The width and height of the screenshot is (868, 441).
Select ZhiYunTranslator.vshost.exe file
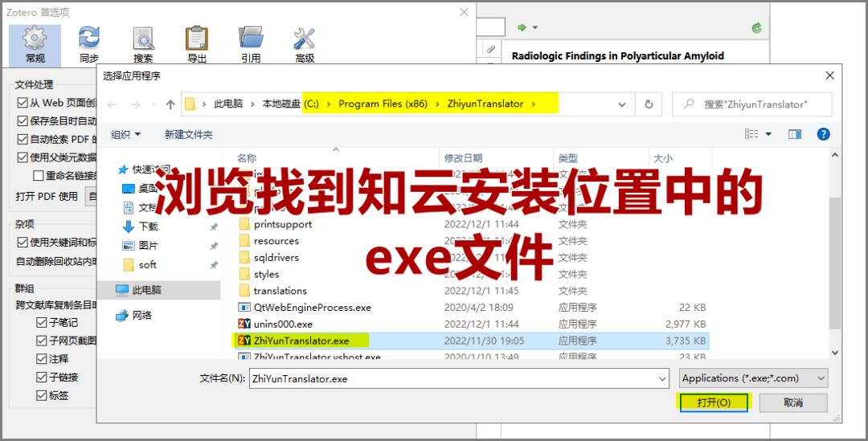point(317,356)
